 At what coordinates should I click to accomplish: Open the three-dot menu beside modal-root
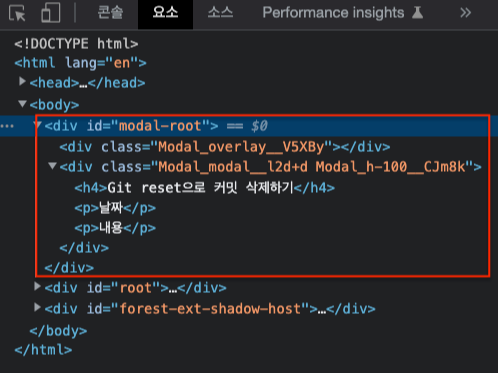(x=7, y=126)
